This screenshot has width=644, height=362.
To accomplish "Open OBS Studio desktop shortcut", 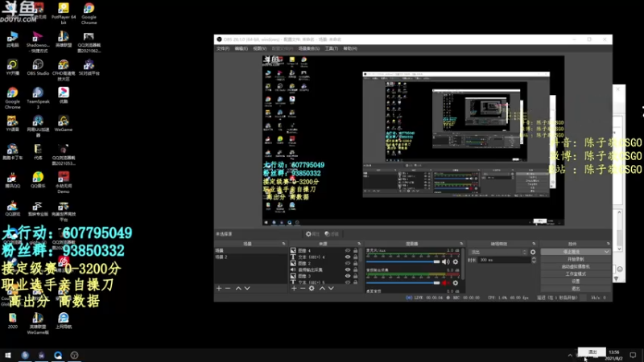I will (x=38, y=68).
